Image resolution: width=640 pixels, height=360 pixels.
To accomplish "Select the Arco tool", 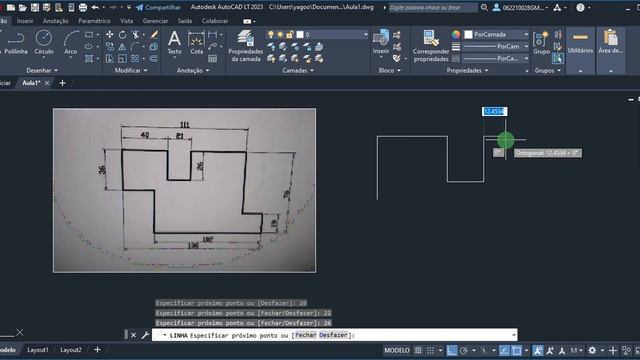I will [71, 42].
